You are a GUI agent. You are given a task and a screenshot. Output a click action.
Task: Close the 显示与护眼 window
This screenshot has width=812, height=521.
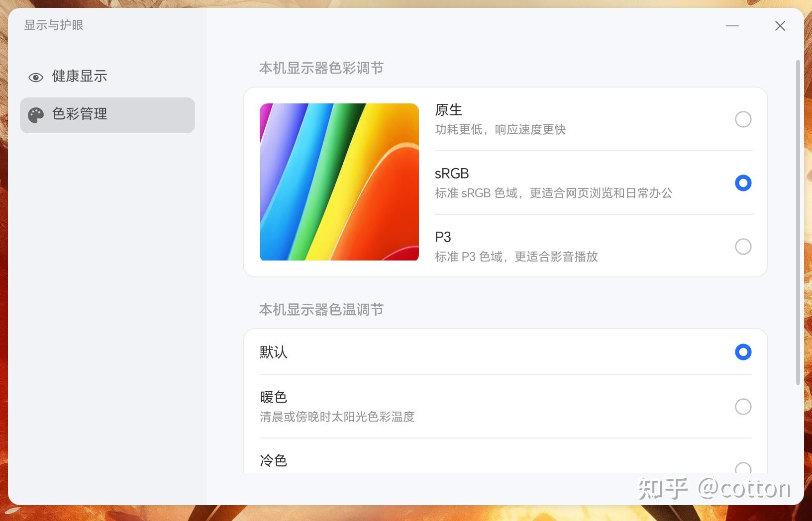780,26
